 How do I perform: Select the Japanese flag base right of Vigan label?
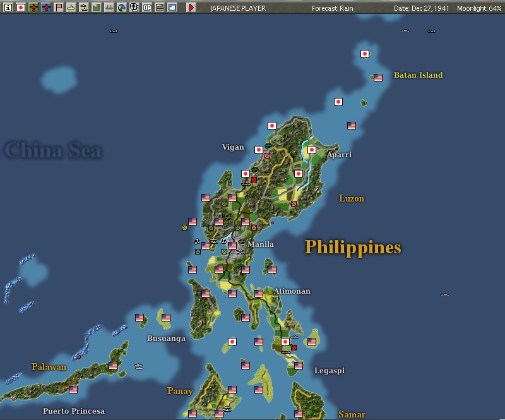[259, 150]
